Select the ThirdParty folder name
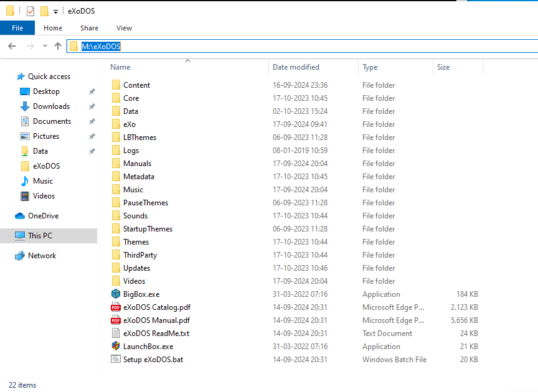Image resolution: width=538 pixels, height=392 pixels. (x=140, y=255)
